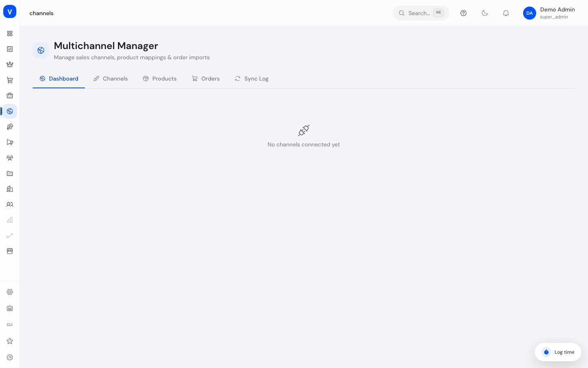588x368 pixels.
Task: Open the pen nib icon in sidebar
Action: coord(10,127)
